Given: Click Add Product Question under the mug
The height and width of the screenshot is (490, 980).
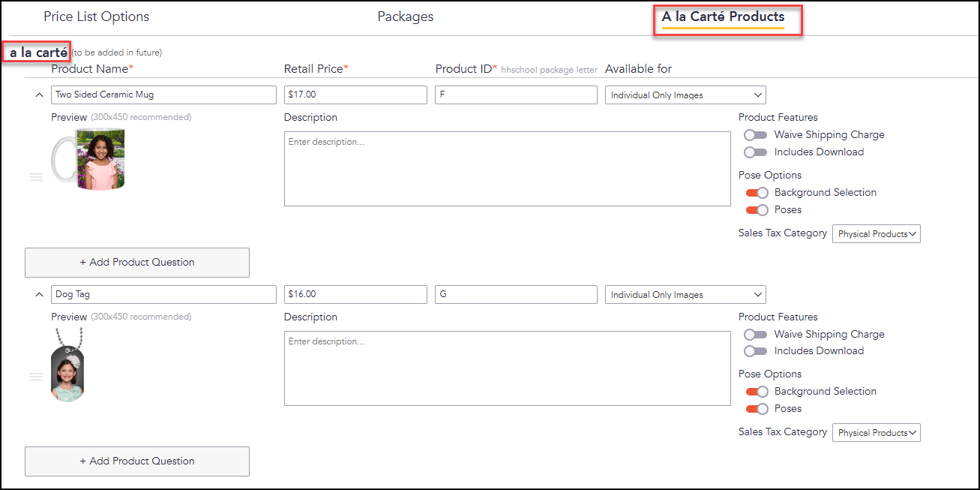Looking at the screenshot, I should click(137, 263).
